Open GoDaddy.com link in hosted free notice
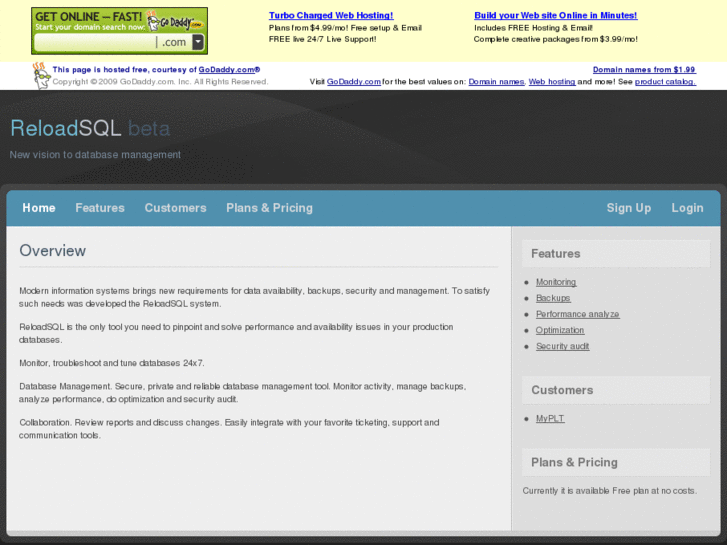Viewport: 727px width, 545px height. coord(229,70)
